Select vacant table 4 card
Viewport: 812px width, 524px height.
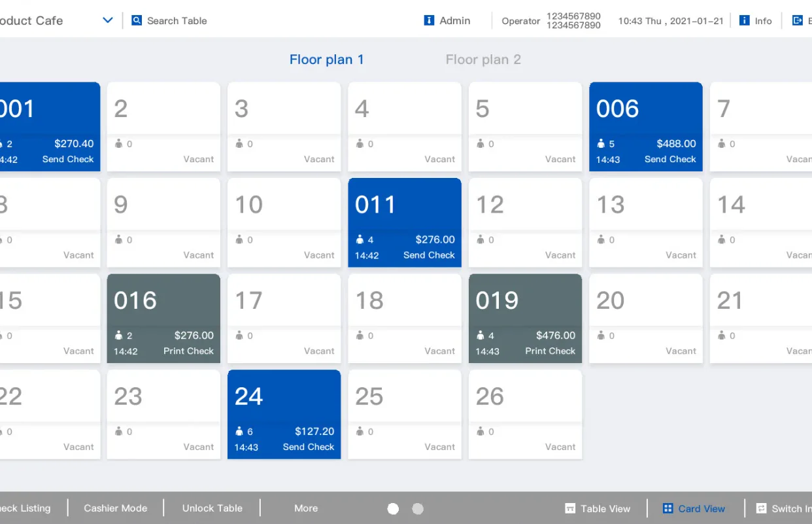(405, 126)
